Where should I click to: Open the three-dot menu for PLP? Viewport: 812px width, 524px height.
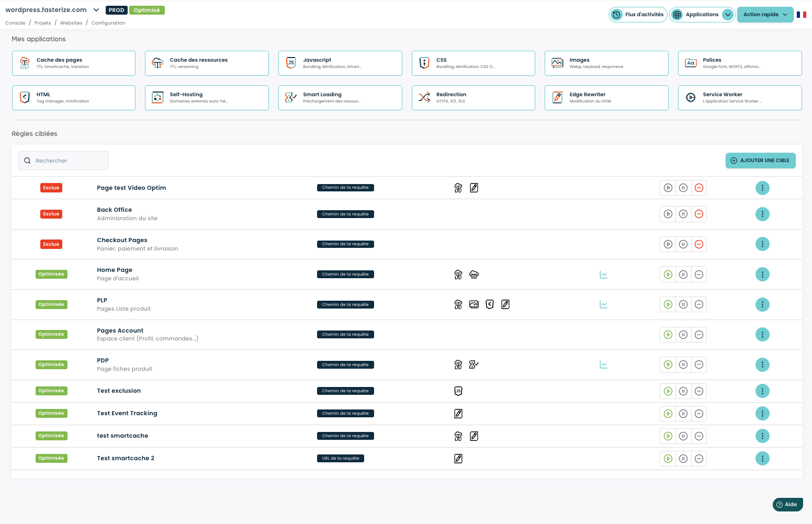[762, 304]
